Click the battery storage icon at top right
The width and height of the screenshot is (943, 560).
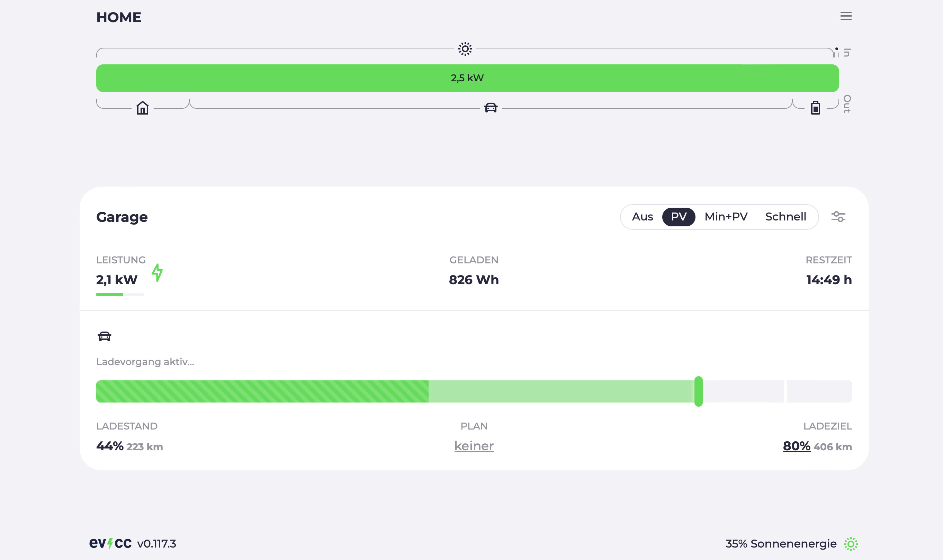(x=814, y=107)
